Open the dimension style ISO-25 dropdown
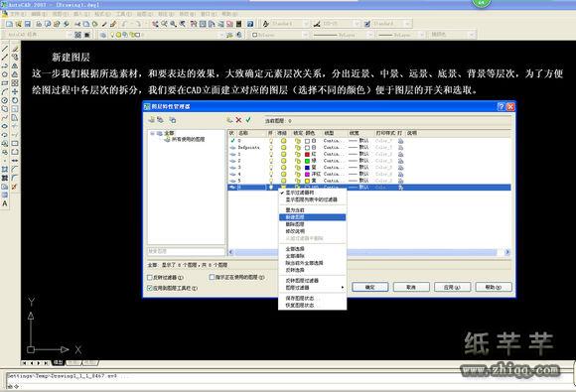This screenshot has height=392, width=576. coord(357,24)
